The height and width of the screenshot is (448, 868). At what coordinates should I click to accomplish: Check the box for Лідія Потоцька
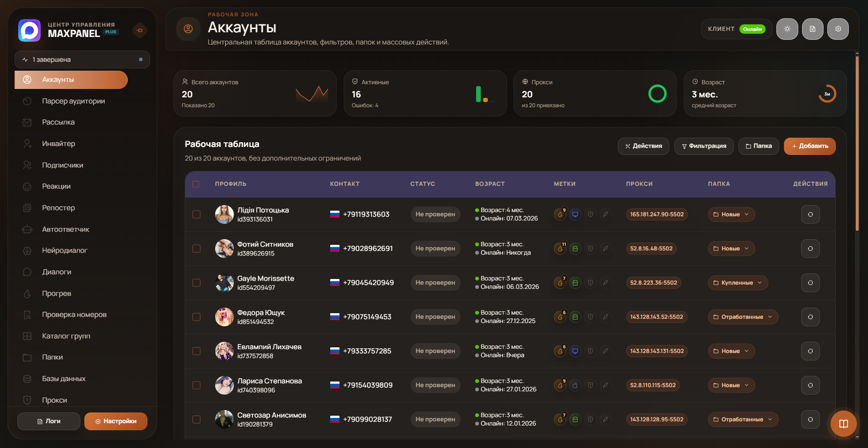click(x=196, y=214)
